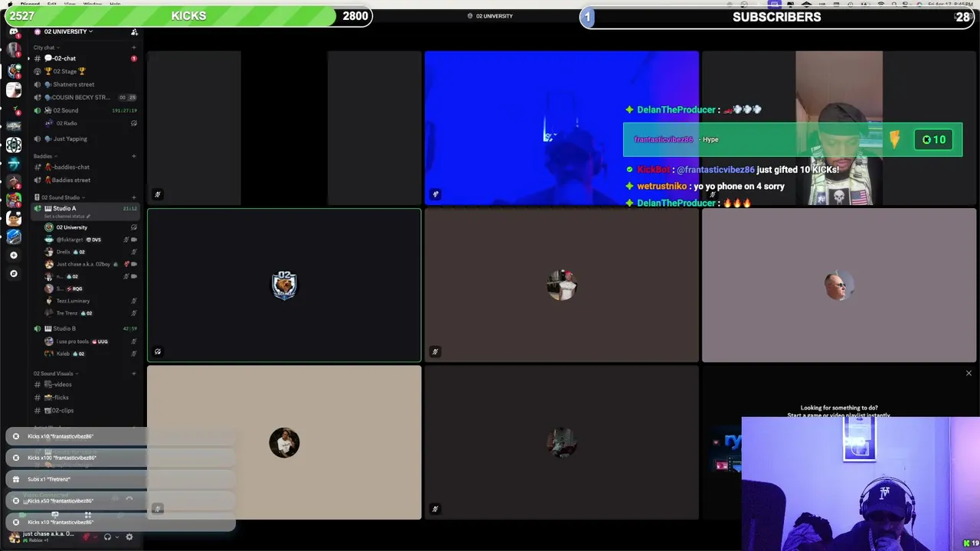Join Baddies street voice channel
The height and width of the screenshot is (551, 980).
(x=84, y=180)
